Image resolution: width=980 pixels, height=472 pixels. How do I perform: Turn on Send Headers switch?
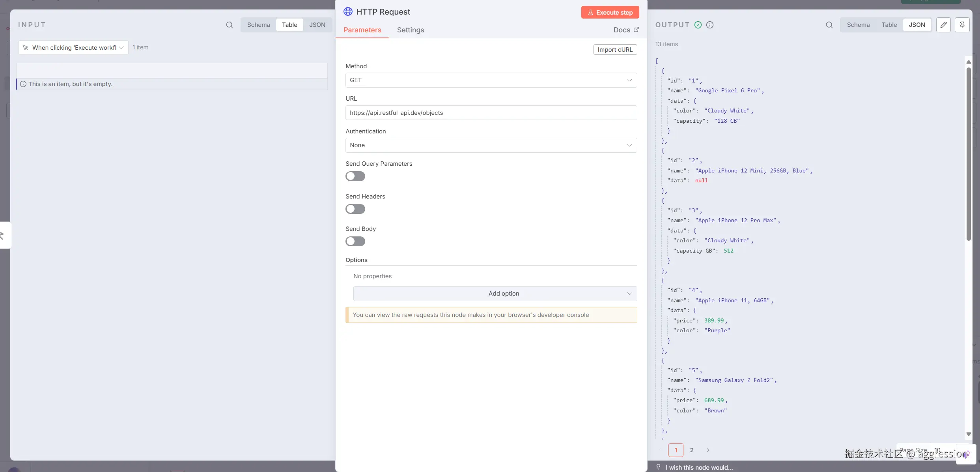pos(355,209)
